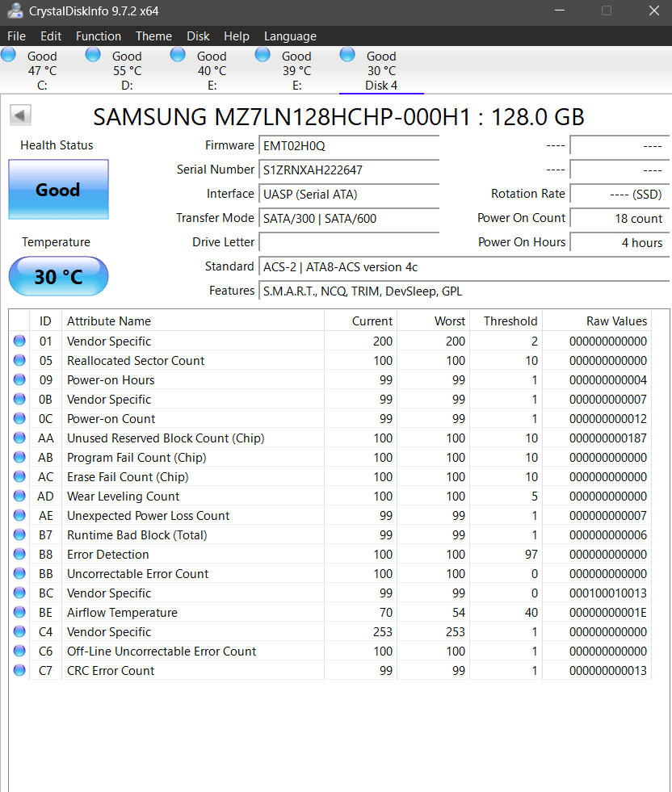Screen dimensions: 672x792
Task: Open the Help menu
Action: 237,36
